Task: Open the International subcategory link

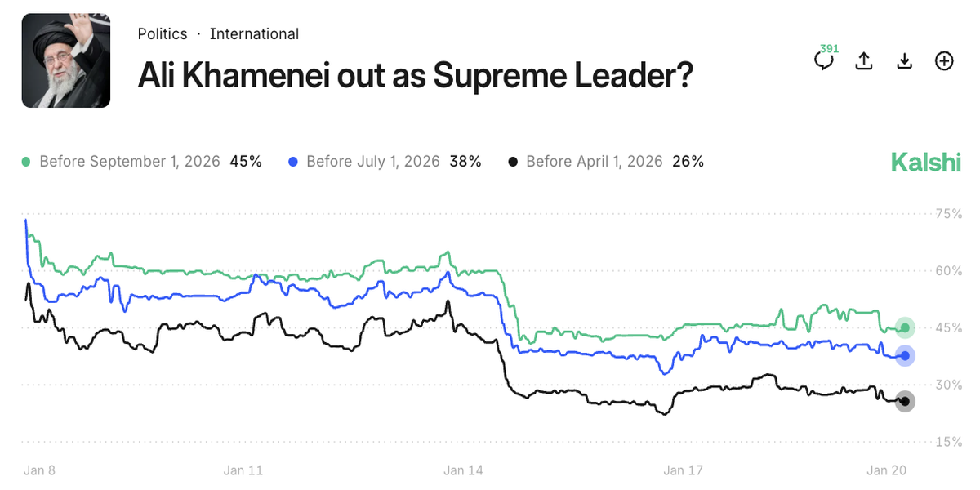Action: click(x=254, y=34)
